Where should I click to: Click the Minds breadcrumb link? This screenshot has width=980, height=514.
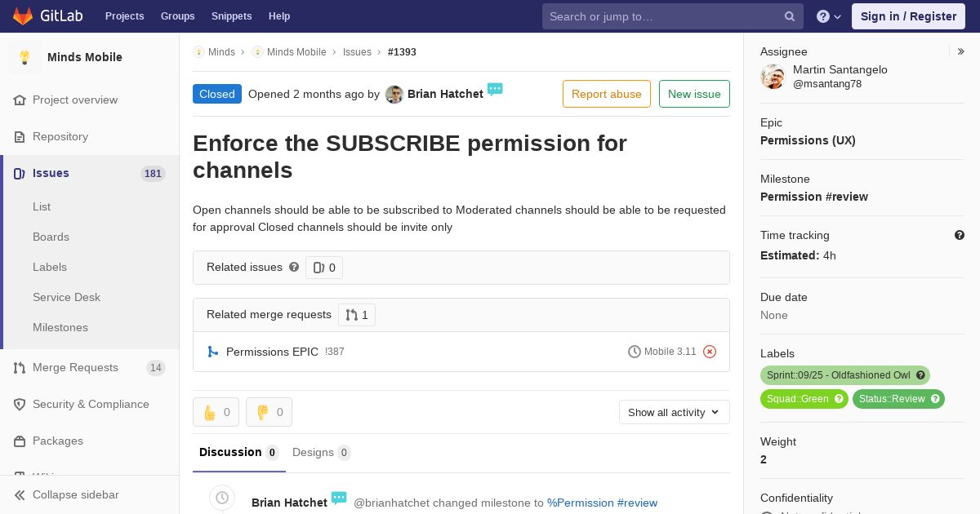[x=221, y=52]
